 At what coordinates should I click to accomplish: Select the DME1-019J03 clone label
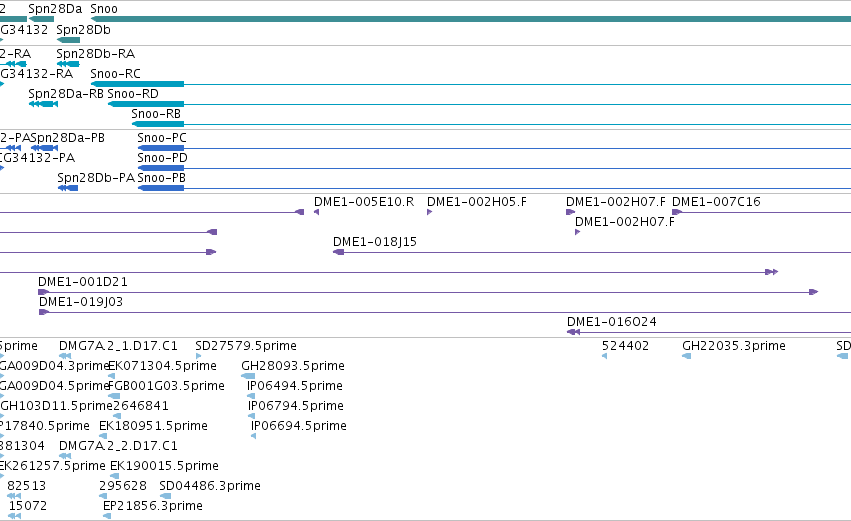tap(81, 302)
